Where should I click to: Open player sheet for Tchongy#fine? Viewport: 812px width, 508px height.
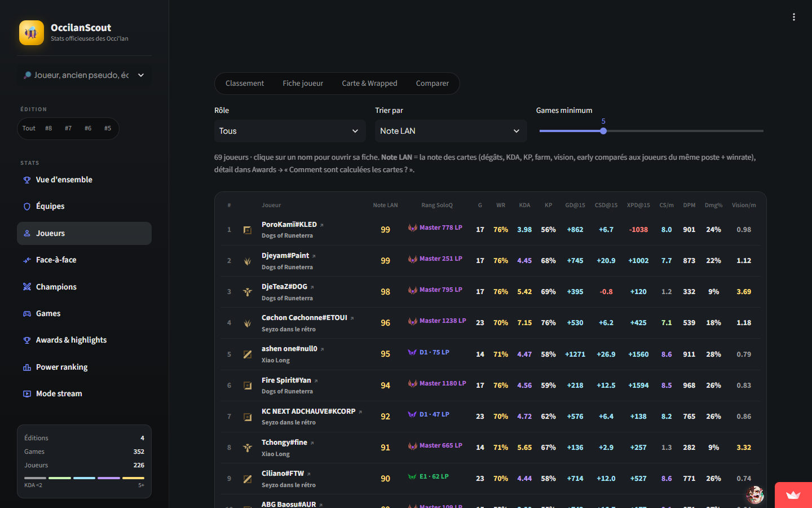(x=284, y=443)
